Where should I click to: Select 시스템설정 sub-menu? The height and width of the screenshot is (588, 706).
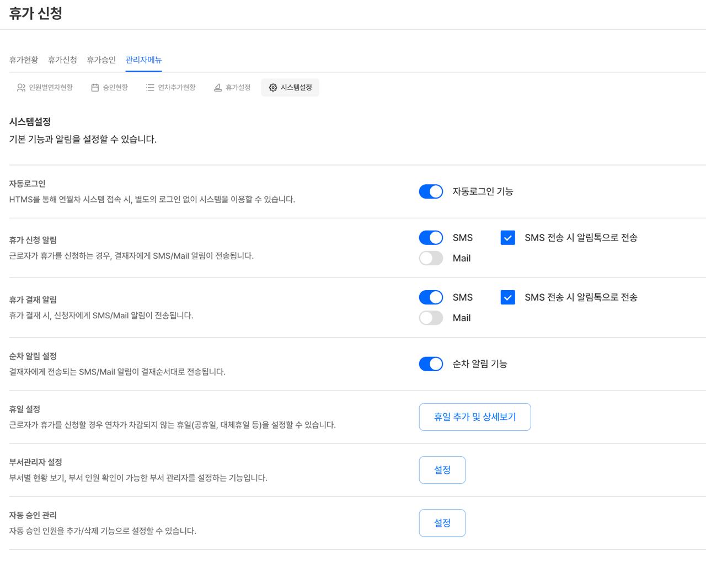coord(290,88)
